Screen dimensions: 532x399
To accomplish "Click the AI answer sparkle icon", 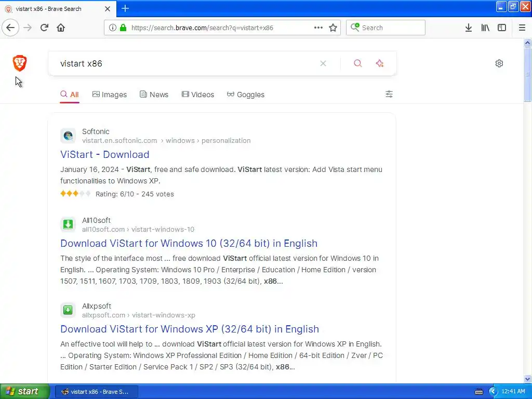I will point(380,63).
